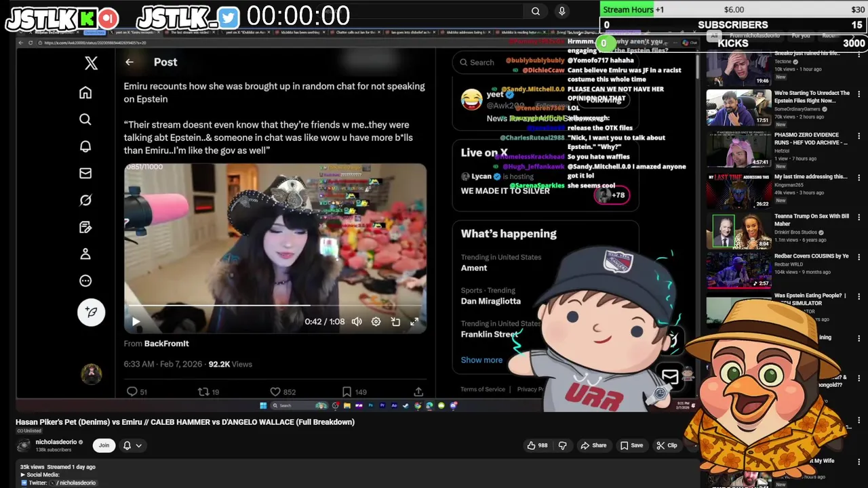Viewport: 868px width, 488px height.
Task: Click the Join membership button
Action: 104,445
